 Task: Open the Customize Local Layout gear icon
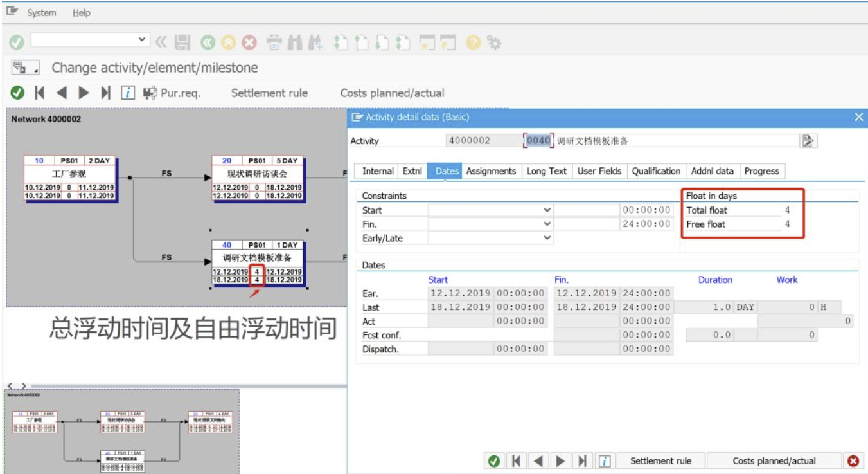tap(494, 43)
